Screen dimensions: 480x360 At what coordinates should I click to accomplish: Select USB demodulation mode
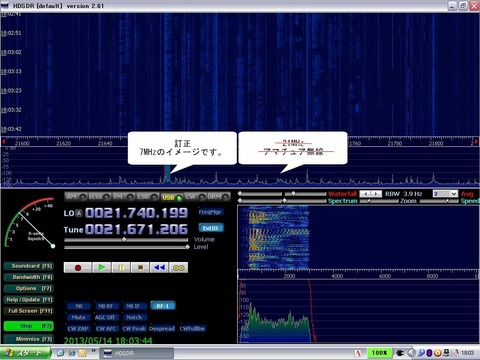click(171, 197)
